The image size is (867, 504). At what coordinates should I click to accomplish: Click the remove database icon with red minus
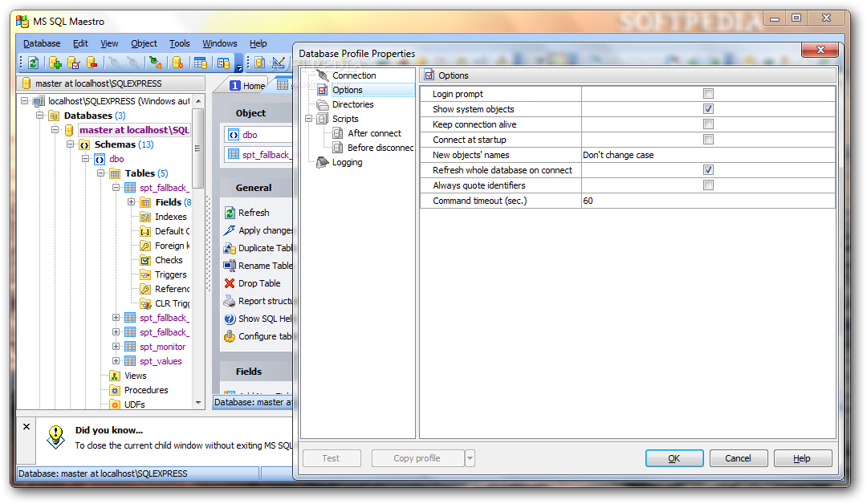coord(92,63)
